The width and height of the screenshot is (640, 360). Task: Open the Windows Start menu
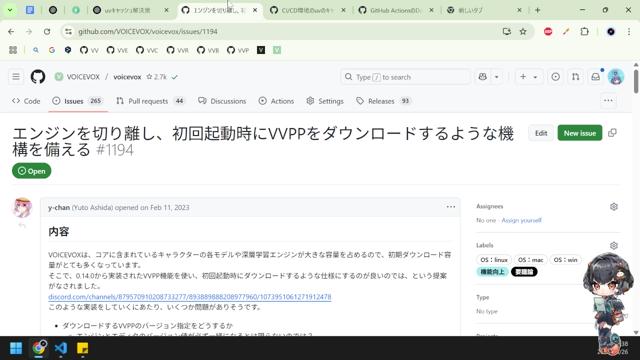16,348
